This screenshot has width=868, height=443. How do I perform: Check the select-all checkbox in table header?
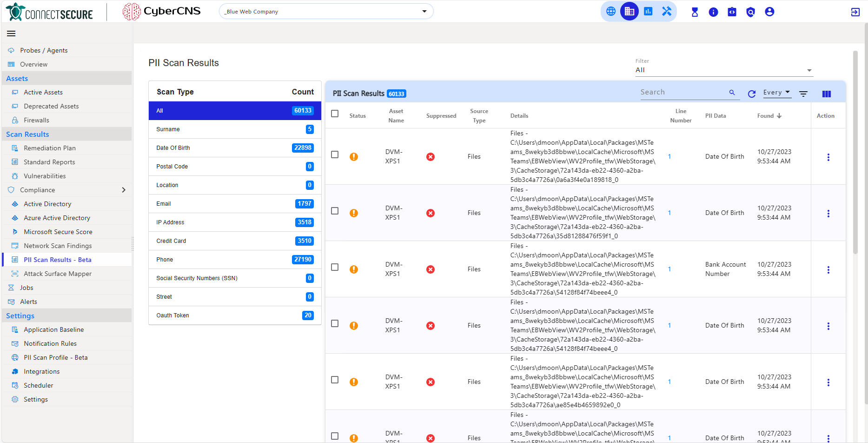pos(335,114)
